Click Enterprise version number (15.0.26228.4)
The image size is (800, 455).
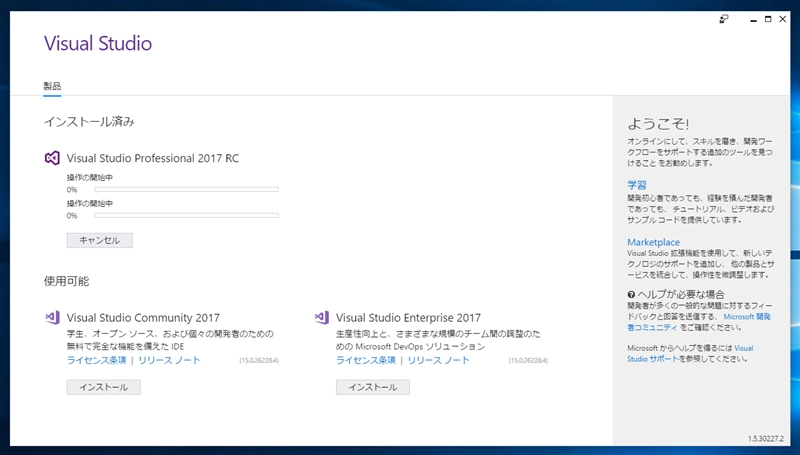pyautogui.click(x=529, y=361)
